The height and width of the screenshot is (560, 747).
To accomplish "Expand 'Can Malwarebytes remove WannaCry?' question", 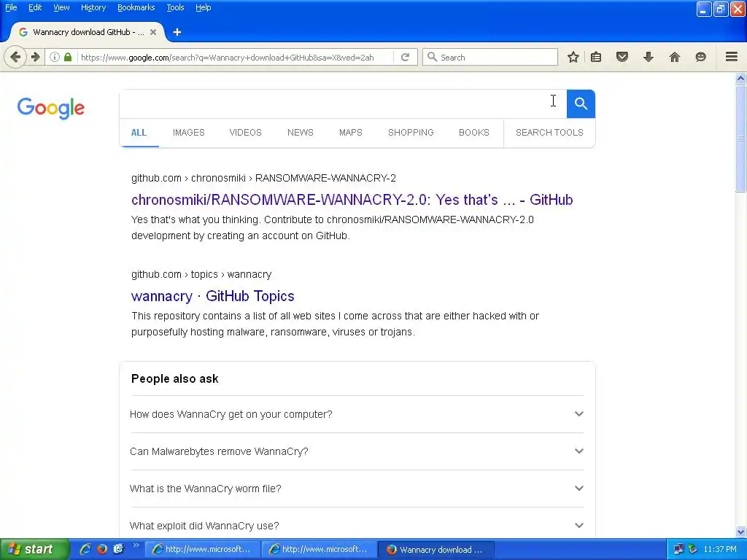I will pyautogui.click(x=357, y=451).
